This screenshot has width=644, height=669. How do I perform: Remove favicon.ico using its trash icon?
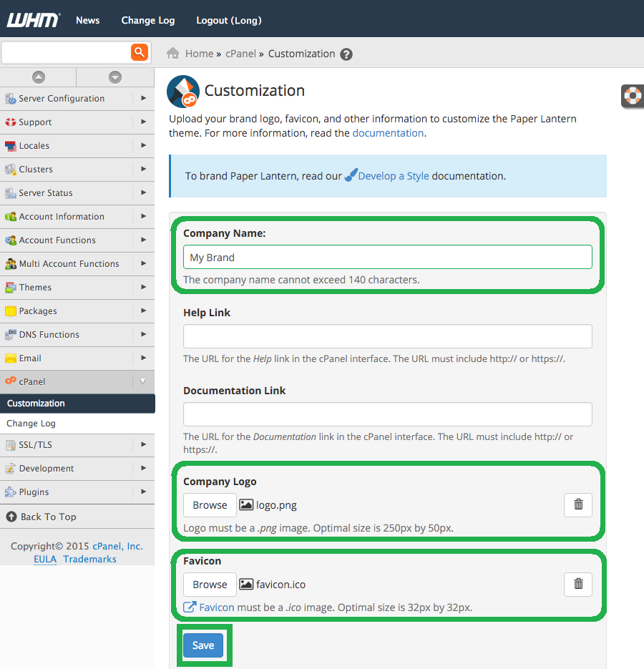tap(578, 585)
